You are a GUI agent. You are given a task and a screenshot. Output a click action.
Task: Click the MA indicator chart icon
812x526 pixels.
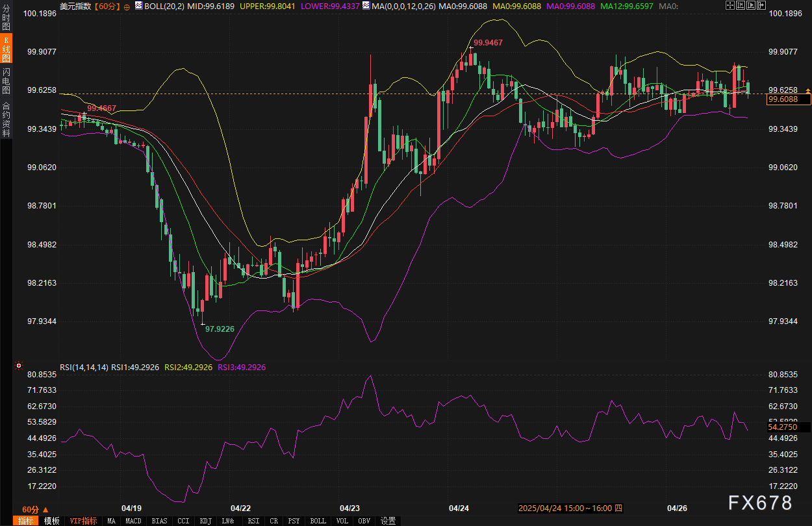pos(366,6)
